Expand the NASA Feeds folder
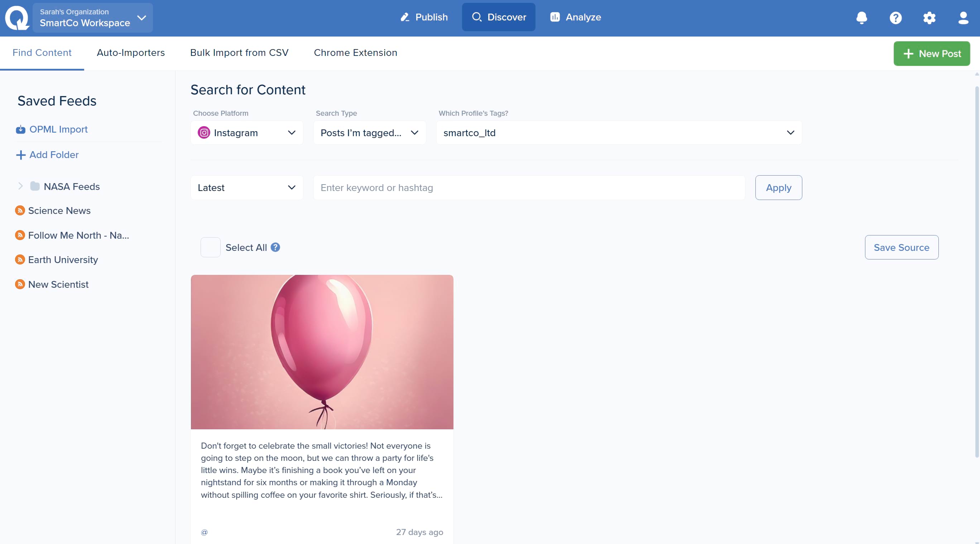This screenshot has width=980, height=544. click(20, 186)
